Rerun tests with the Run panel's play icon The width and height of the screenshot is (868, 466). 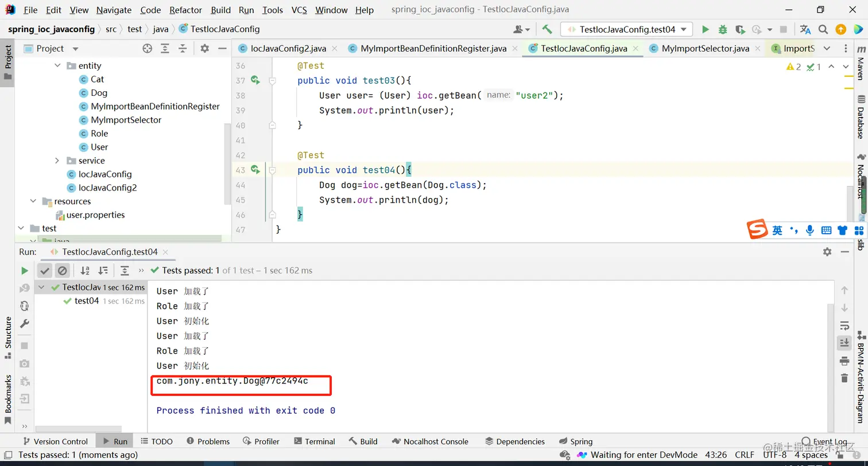point(24,270)
